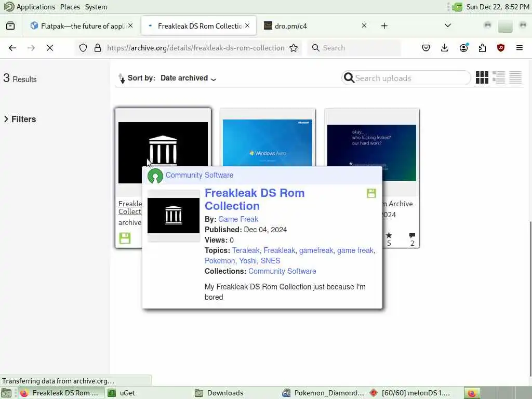Viewport: 532px width, 399px height.
Task: Open the Firefox view tab list icon
Action: pyautogui.click(x=10, y=26)
